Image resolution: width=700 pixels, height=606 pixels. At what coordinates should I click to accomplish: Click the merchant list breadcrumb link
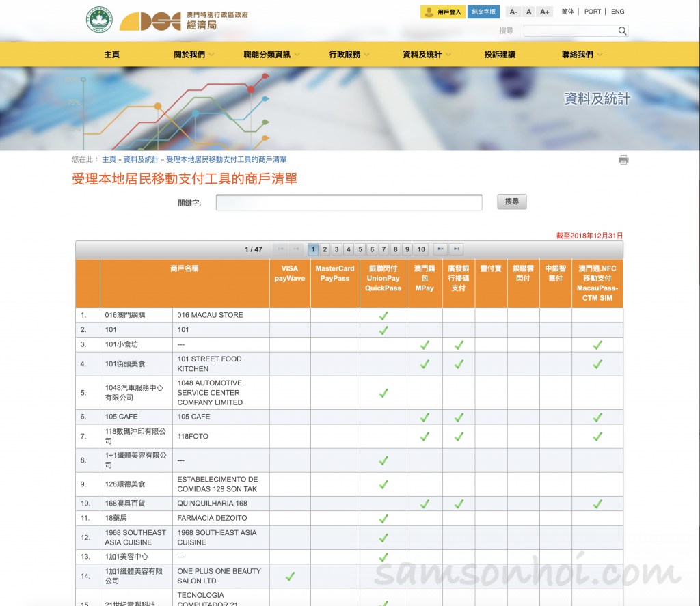coord(226,159)
